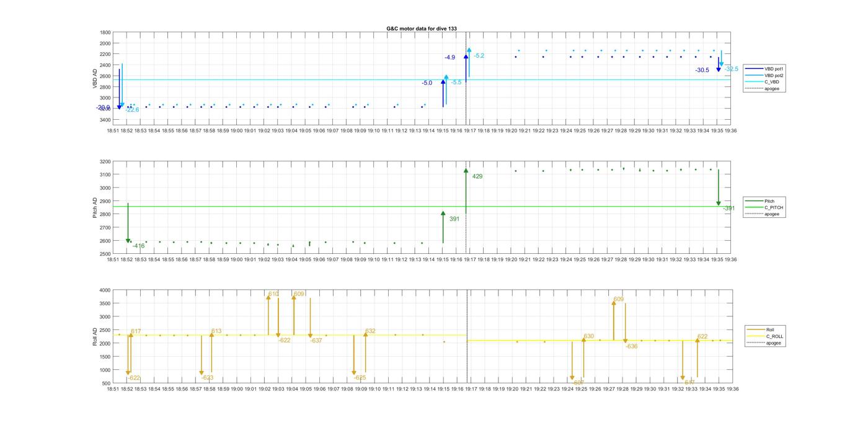Viewport: 868px width, 430px height.
Task: Click the '-391' pitch annotation
Action: coord(728,208)
